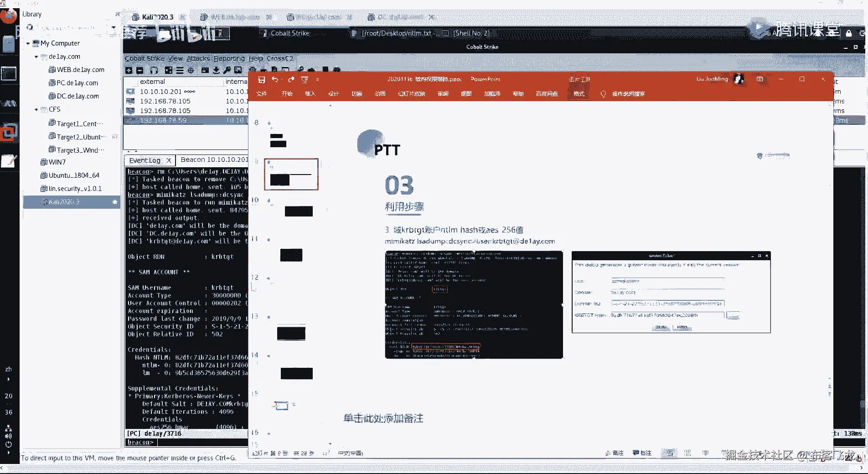Open the Attacks menu
Viewport: 868px width, 474px height.
[x=198, y=58]
